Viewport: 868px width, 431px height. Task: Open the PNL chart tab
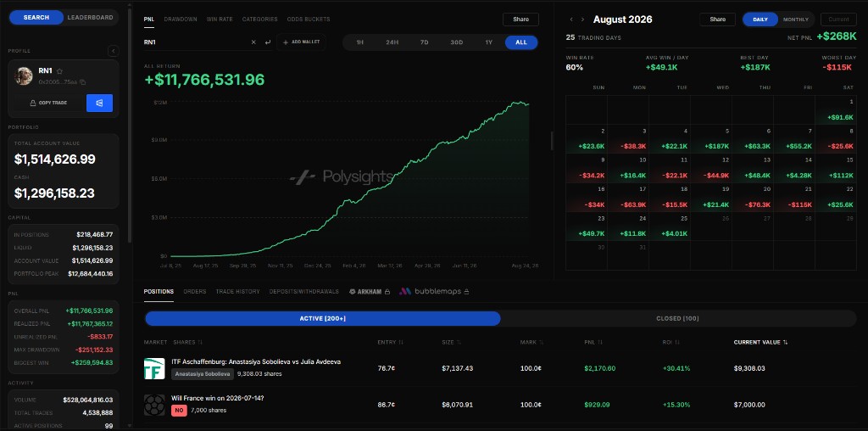(x=149, y=20)
